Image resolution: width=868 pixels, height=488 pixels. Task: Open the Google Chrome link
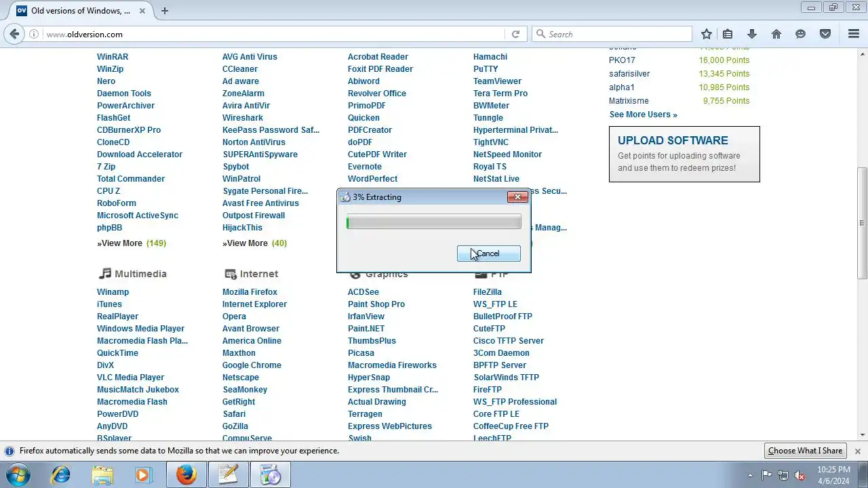tap(252, 365)
